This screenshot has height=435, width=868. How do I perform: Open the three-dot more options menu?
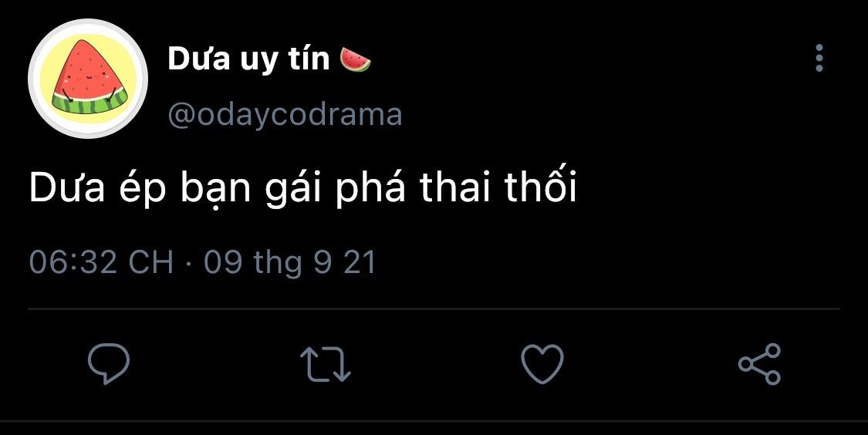coord(819,58)
